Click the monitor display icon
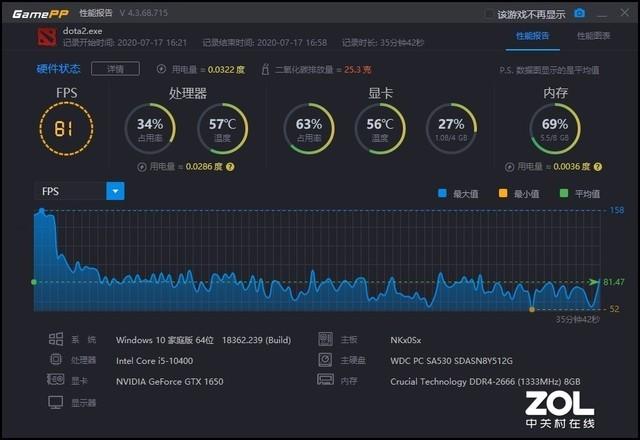640x440 pixels. (56, 402)
